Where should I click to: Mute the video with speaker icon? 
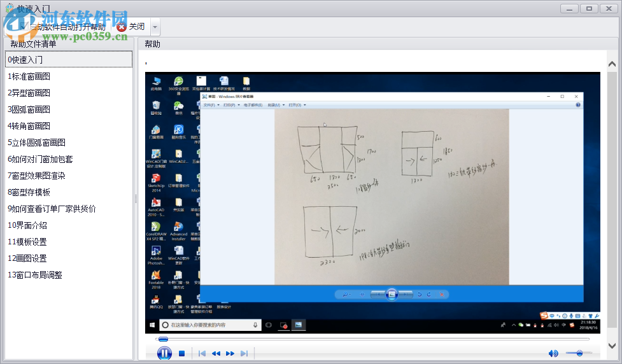553,353
